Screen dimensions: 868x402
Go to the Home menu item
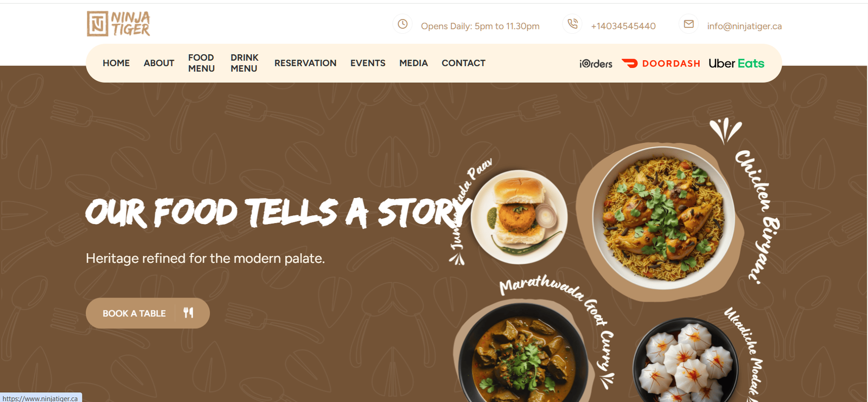tap(116, 63)
